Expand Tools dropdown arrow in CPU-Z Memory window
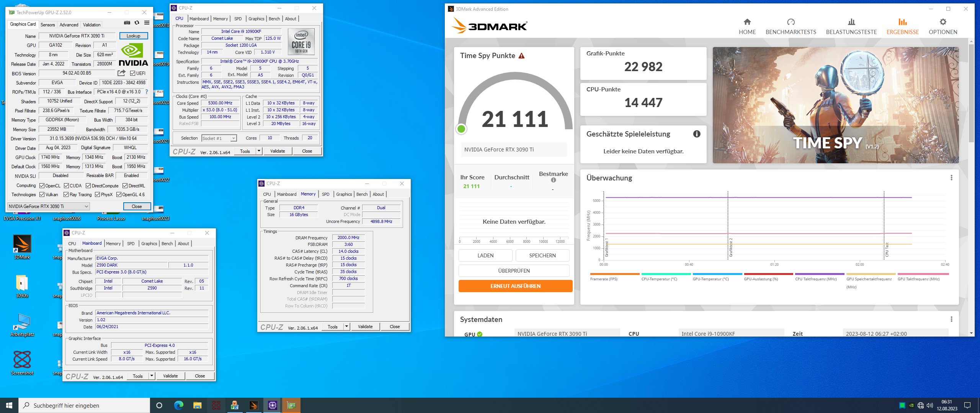Image resolution: width=980 pixels, height=413 pixels. [x=346, y=327]
